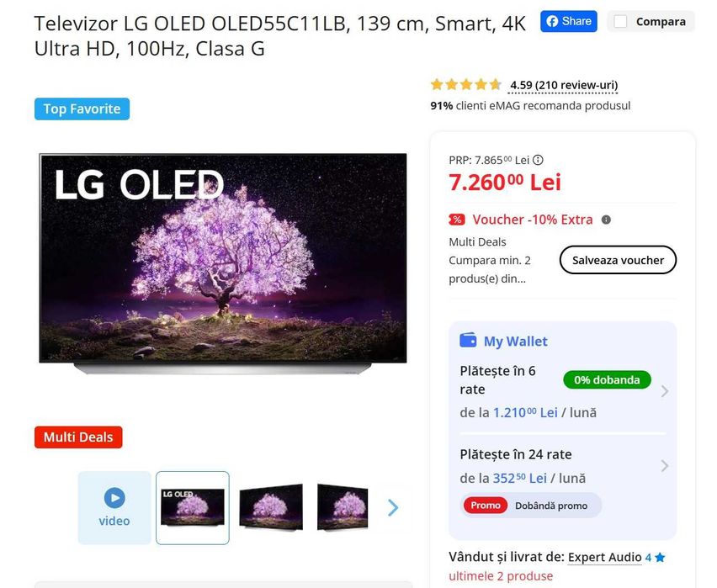Click the Facebook Share button
The image size is (717, 588).
coord(568,22)
